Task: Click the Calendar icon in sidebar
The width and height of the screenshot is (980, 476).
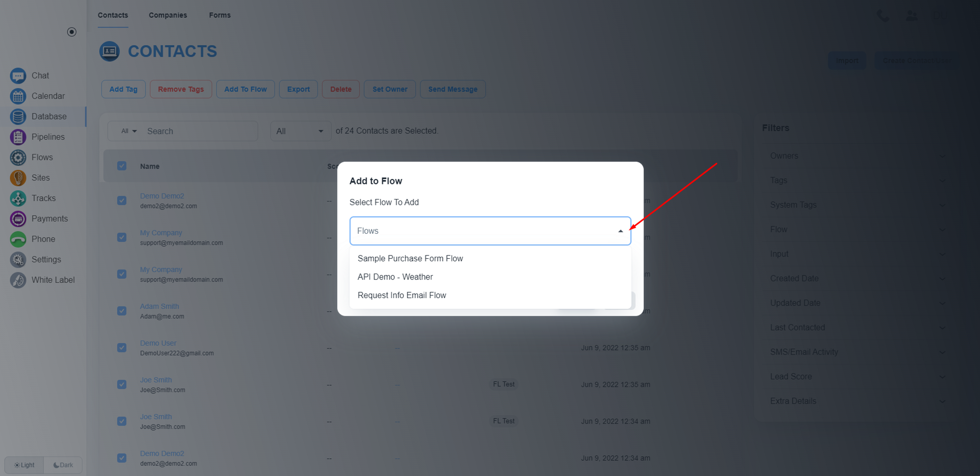Action: pos(18,97)
